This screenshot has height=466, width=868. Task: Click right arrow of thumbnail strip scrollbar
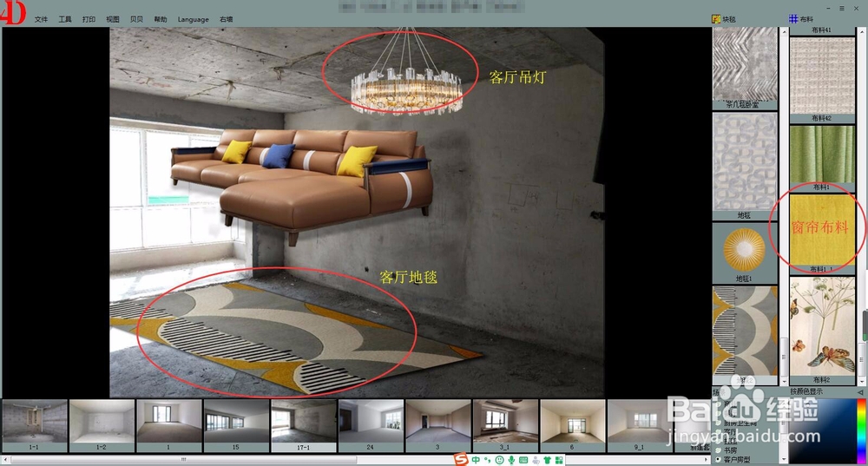point(706,459)
